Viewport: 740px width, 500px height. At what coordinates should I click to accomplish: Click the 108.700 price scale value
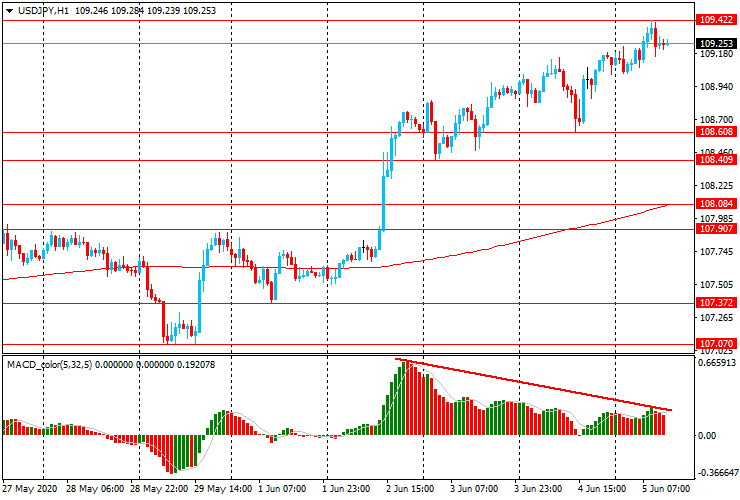tap(716, 120)
